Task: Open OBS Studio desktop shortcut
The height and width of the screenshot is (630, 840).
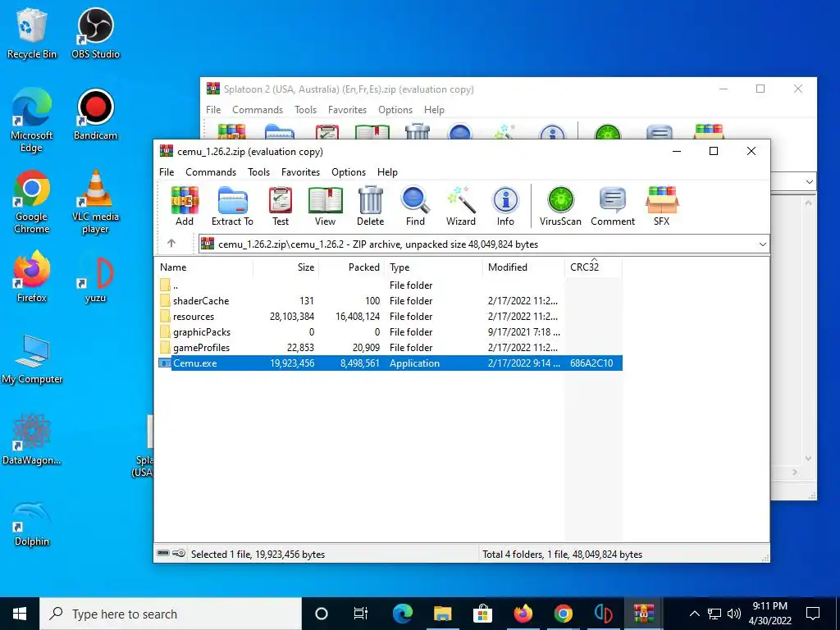Action: point(95,33)
